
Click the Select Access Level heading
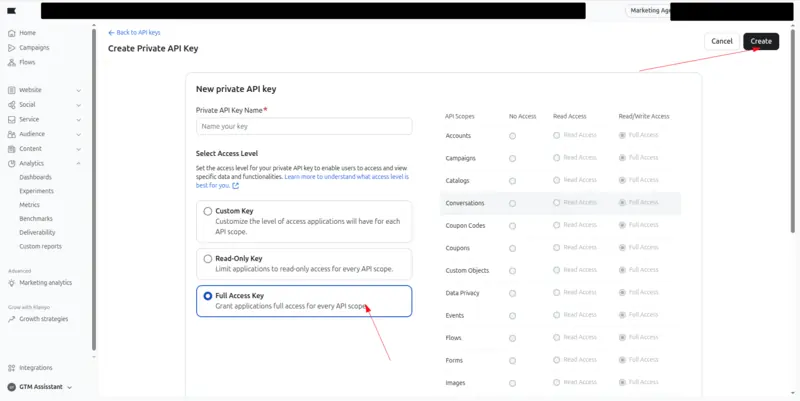point(227,154)
